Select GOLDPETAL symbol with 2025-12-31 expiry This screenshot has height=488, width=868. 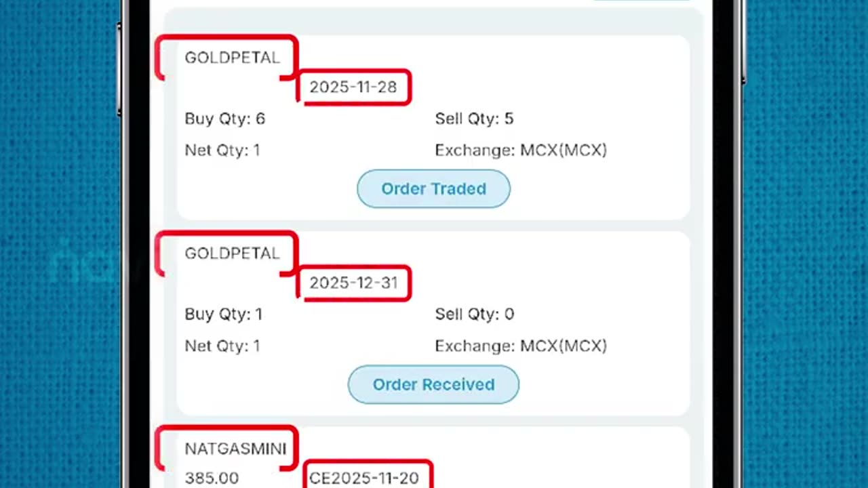(232, 253)
